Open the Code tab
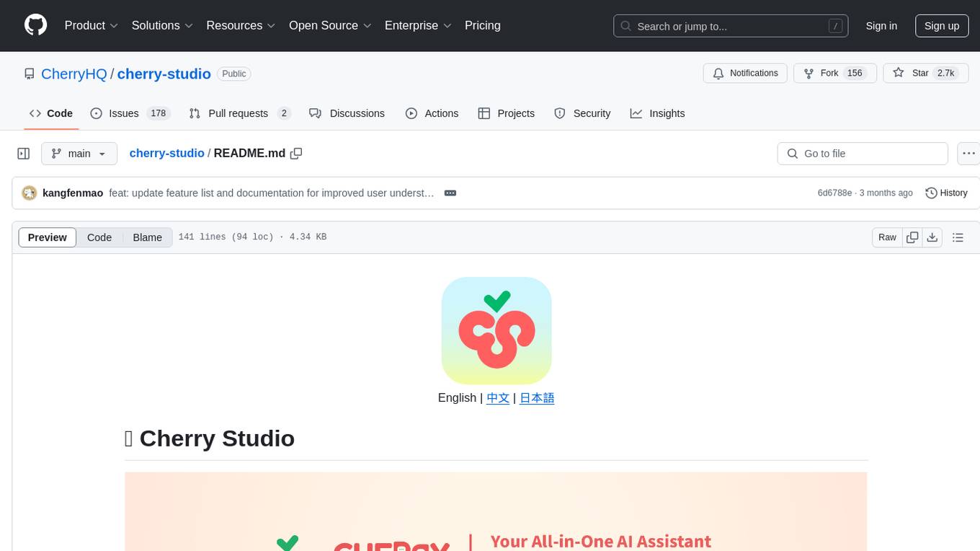Viewport: 980px width, 551px height. (51, 113)
